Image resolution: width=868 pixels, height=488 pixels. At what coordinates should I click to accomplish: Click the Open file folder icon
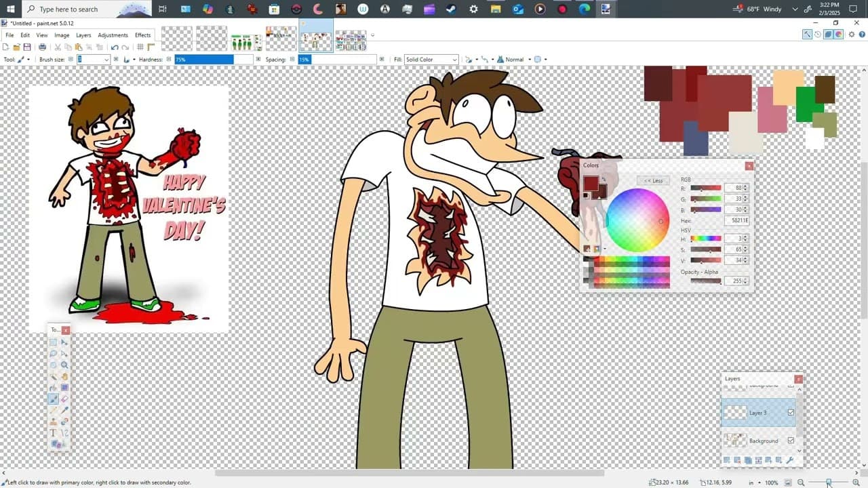click(x=16, y=47)
